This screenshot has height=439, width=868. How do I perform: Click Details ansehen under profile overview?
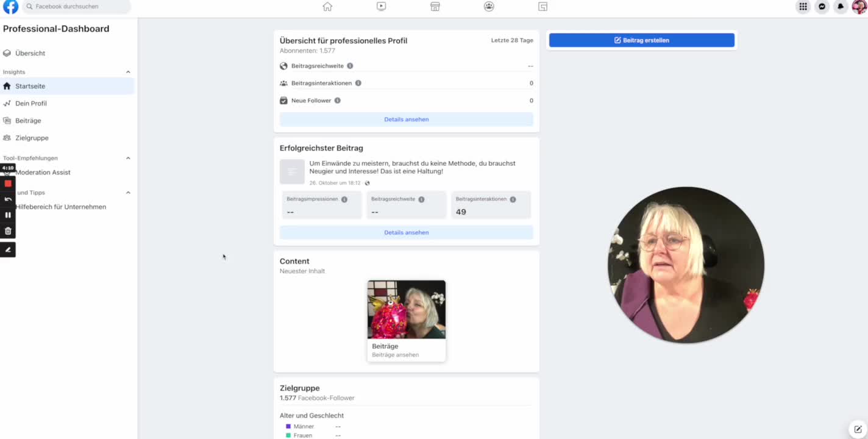coord(407,120)
